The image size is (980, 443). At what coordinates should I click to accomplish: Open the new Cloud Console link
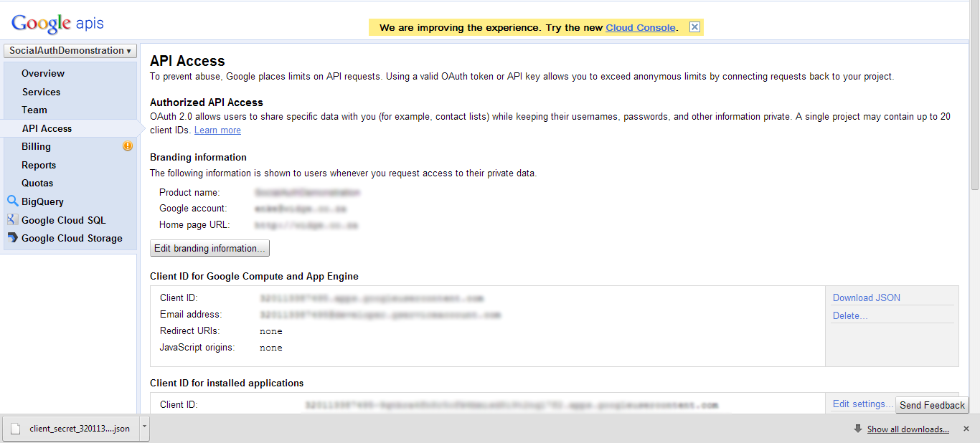641,28
